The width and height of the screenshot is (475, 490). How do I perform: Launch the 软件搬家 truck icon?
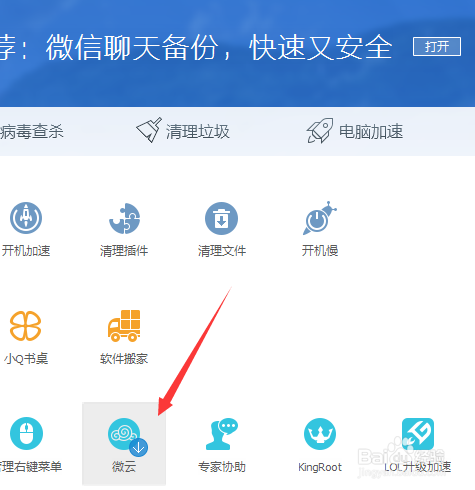coord(124,326)
